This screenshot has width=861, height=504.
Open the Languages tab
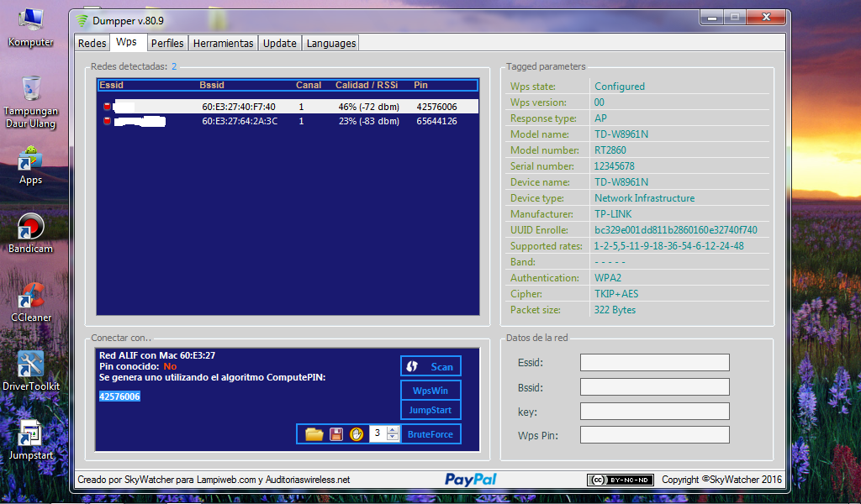tap(331, 43)
